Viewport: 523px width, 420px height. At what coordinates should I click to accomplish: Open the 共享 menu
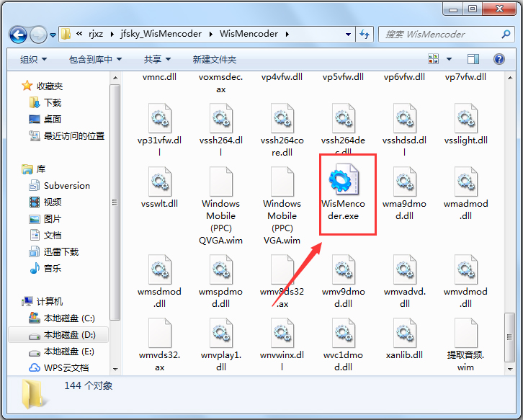point(157,59)
